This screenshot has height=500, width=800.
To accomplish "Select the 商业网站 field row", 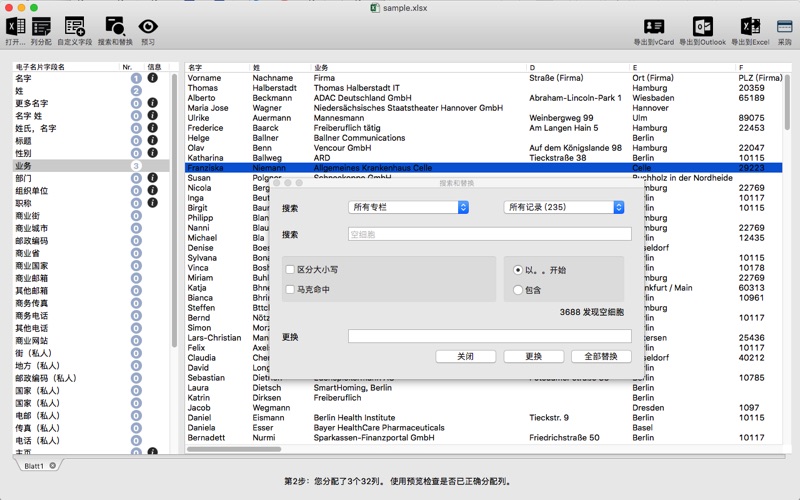I will (91, 341).
